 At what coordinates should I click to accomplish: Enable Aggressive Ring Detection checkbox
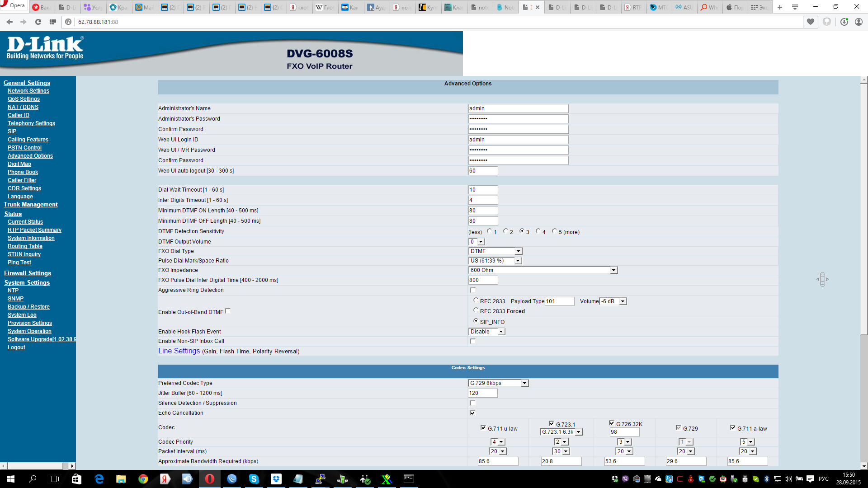(473, 290)
